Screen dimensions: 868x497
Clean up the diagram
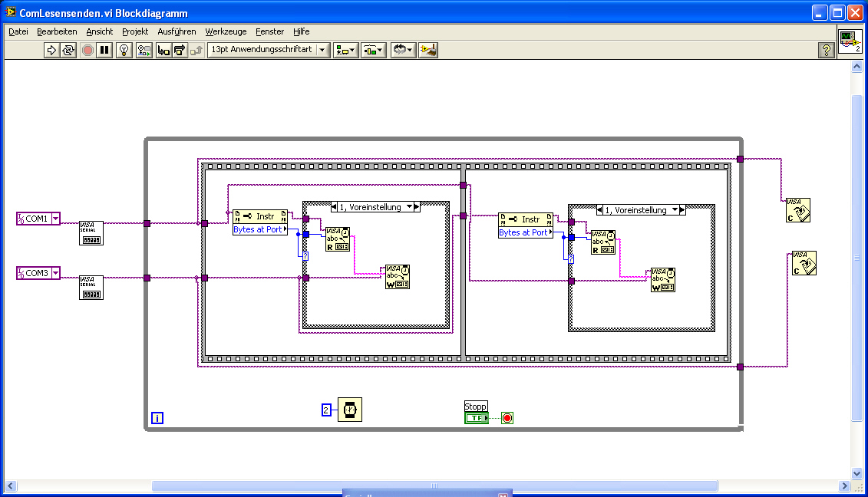(x=428, y=51)
